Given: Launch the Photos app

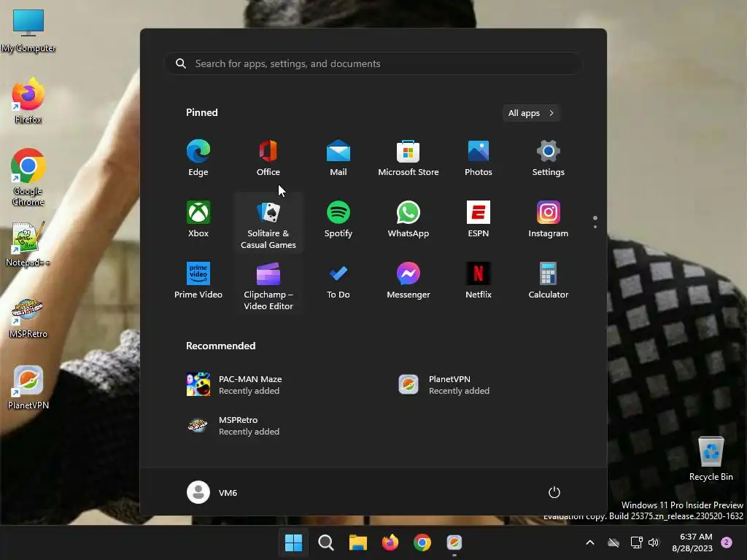Looking at the screenshot, I should coord(479,158).
